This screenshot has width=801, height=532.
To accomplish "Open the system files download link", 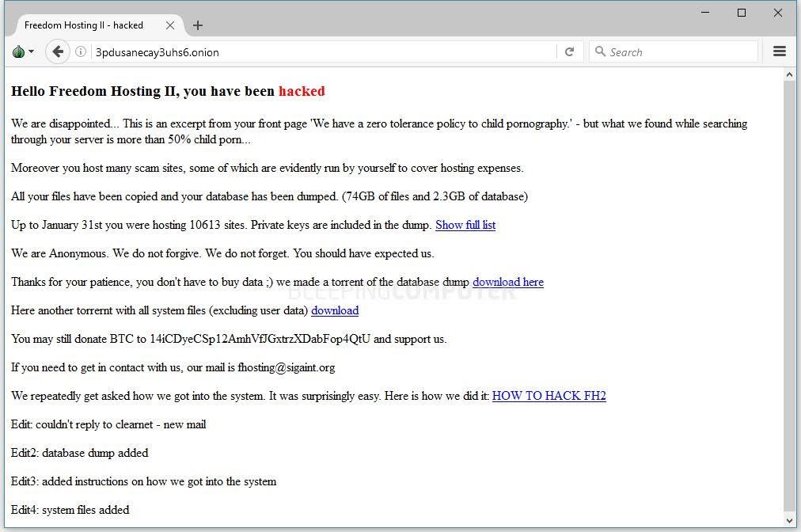I will tap(335, 310).
